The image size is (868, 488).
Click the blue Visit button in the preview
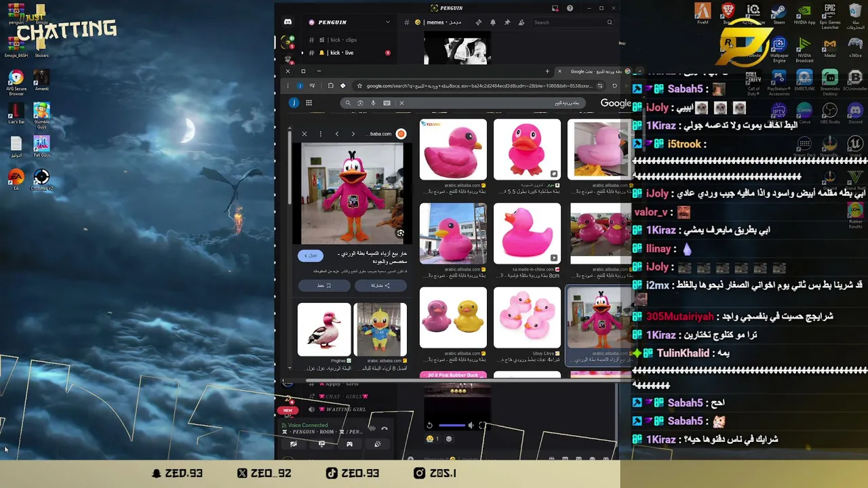pyautogui.click(x=310, y=256)
